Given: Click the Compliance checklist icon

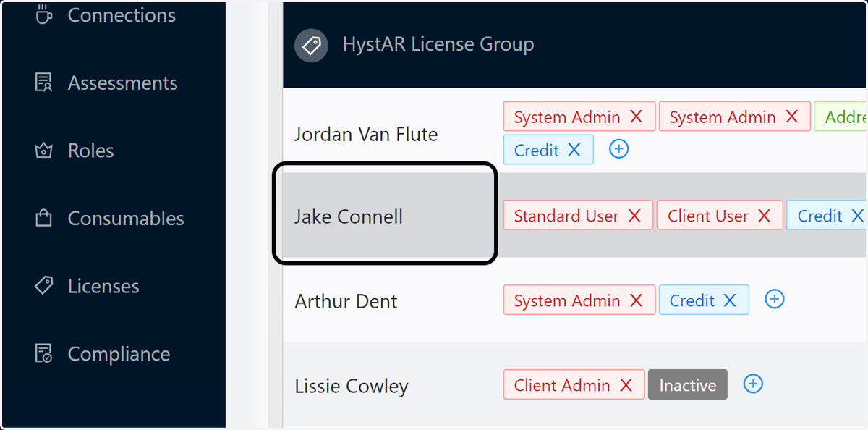Looking at the screenshot, I should [44, 353].
